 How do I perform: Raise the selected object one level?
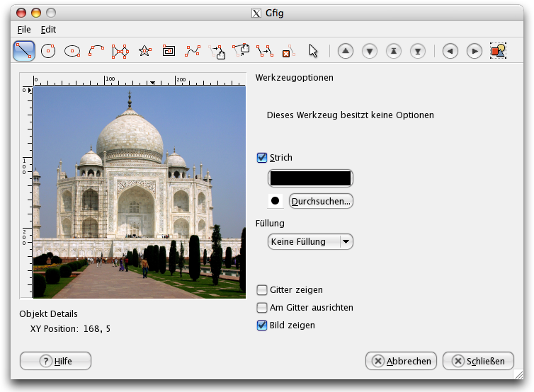click(345, 51)
